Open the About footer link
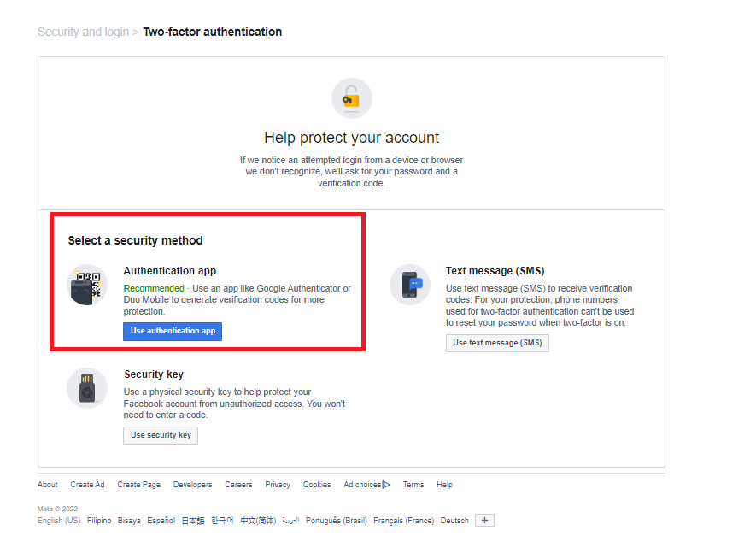756x554 pixels. point(48,485)
